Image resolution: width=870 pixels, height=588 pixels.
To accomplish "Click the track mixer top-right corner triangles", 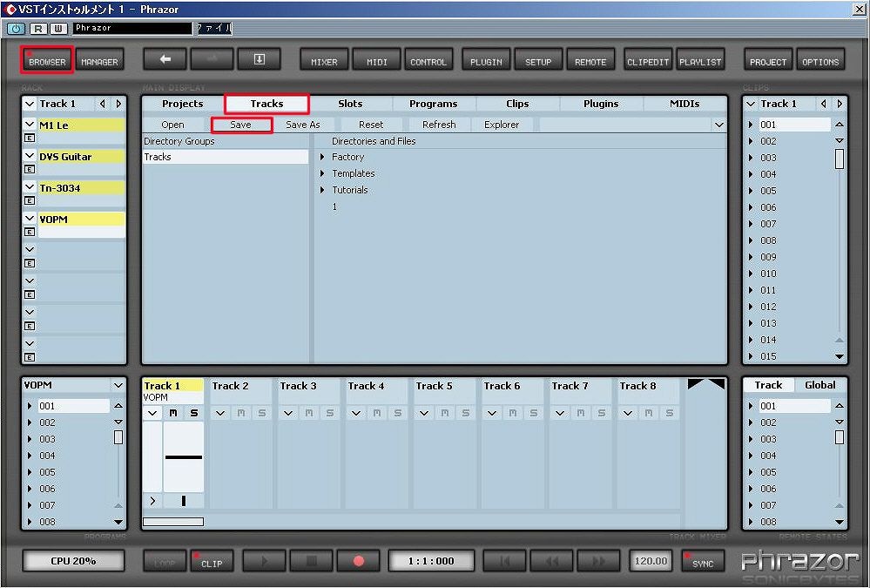I will tap(706, 384).
